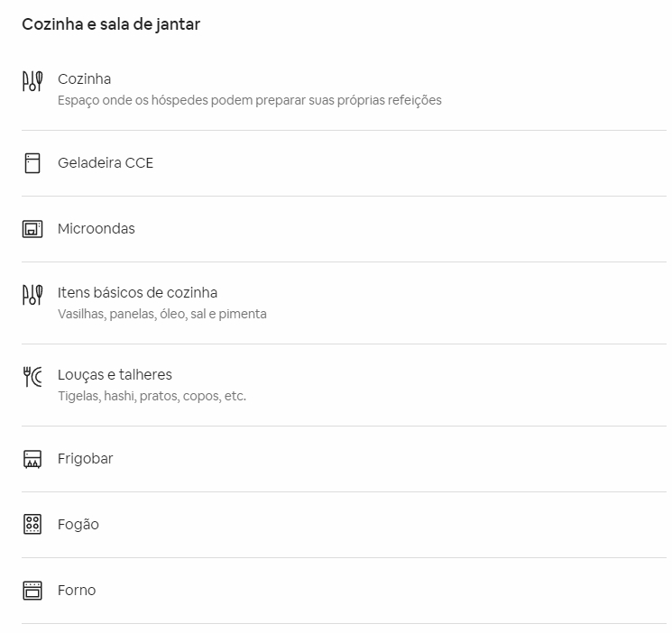Click the Vasilhas, panelas, óleo description text

coord(162,314)
